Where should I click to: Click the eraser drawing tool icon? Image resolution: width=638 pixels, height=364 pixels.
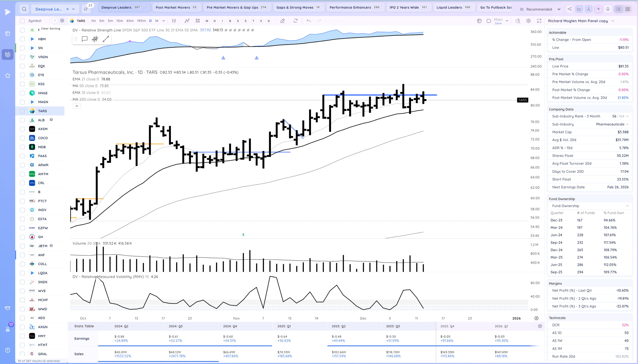coord(283,21)
